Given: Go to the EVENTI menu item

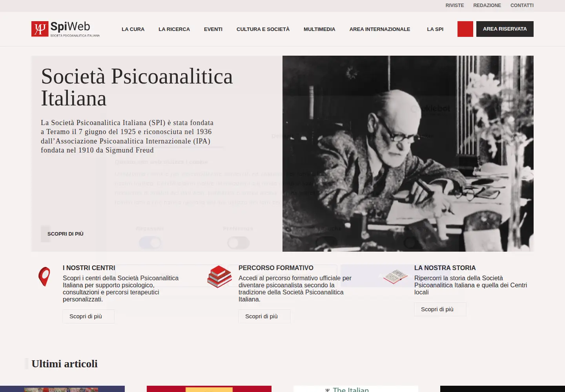Looking at the screenshot, I should coord(213,29).
